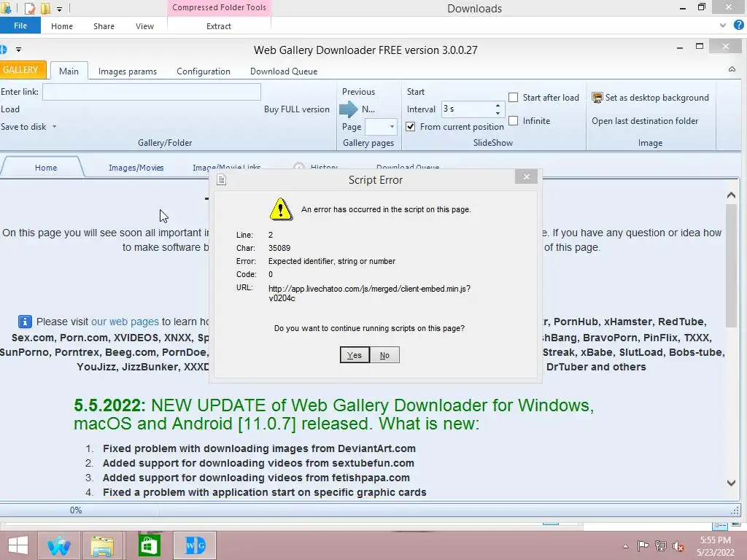The image size is (747, 560).
Task: Click No in Script Error dialog
Action: 384,355
